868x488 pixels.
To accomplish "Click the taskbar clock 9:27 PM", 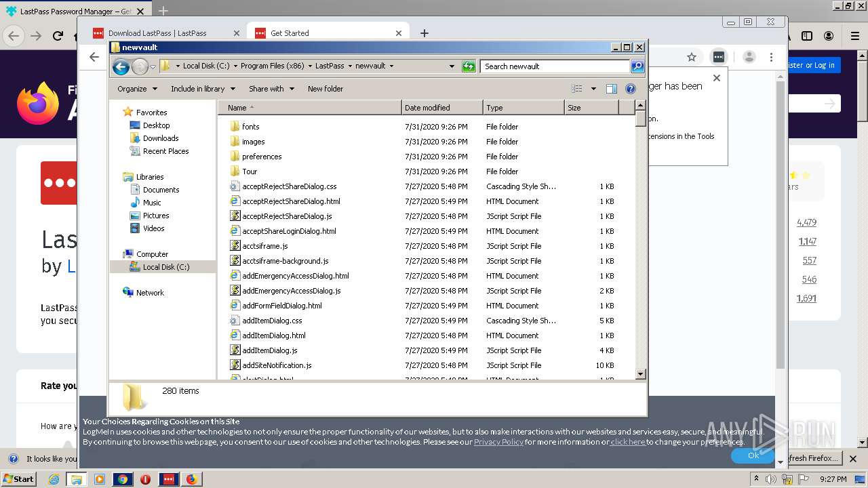I will tap(832, 479).
